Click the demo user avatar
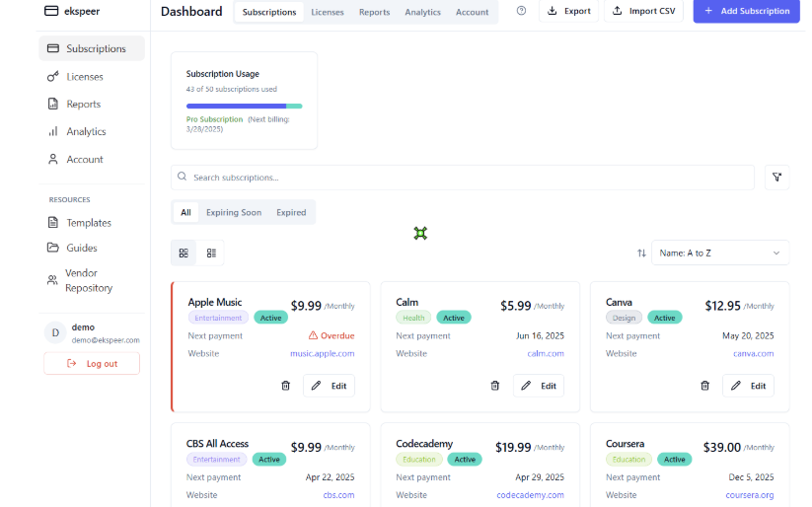 tap(55, 333)
